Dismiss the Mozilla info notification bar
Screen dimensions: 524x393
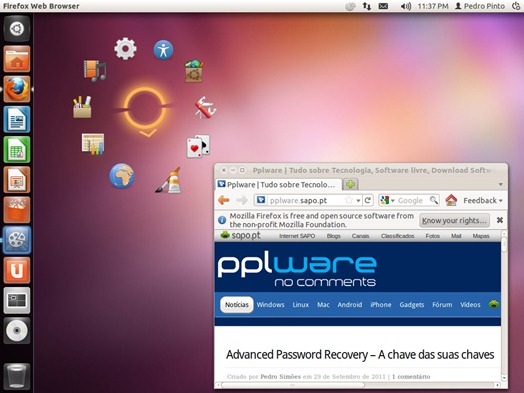pos(500,220)
